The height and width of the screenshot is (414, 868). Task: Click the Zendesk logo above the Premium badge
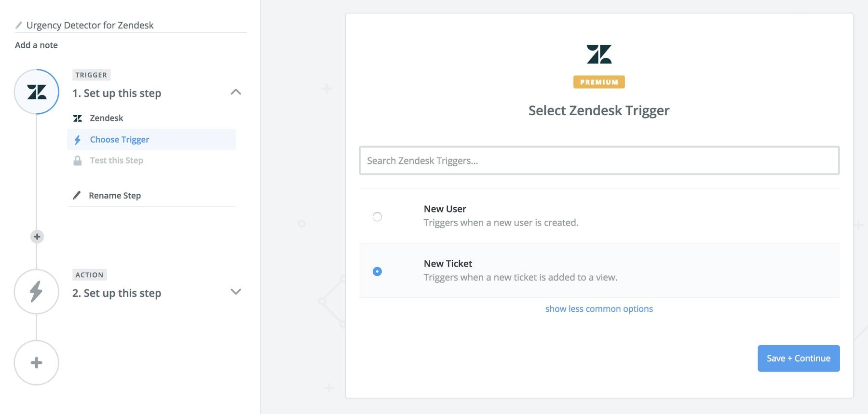(599, 54)
